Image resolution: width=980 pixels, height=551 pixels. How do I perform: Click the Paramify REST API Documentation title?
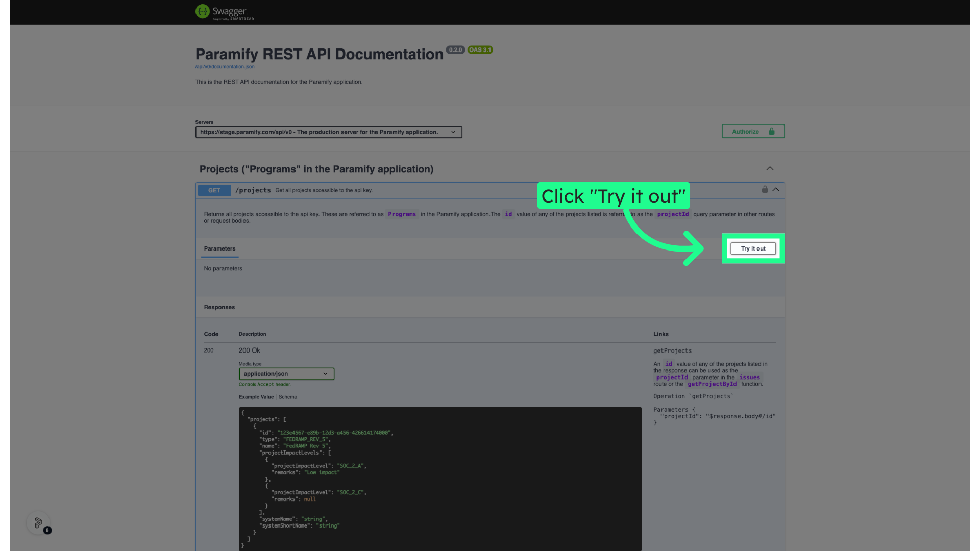pos(320,54)
